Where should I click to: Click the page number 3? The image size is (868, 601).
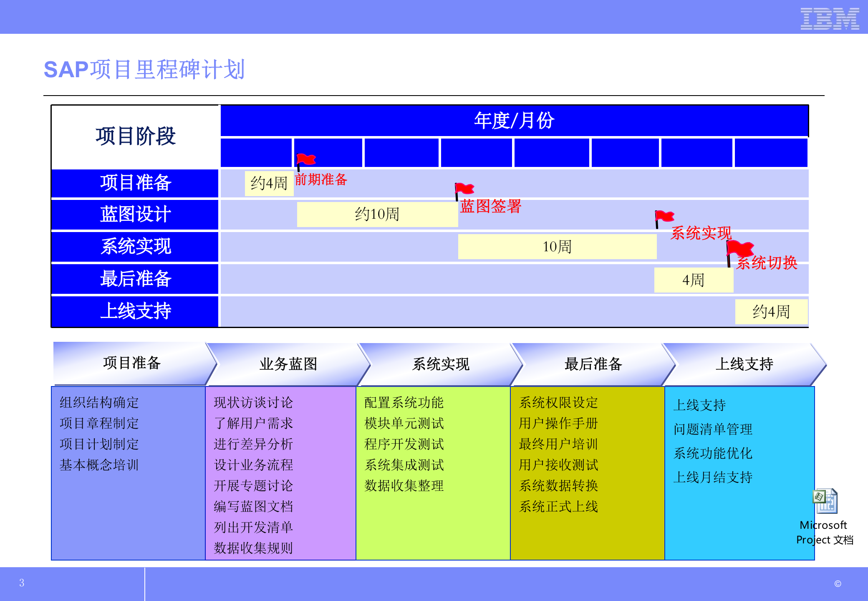pos(22,583)
